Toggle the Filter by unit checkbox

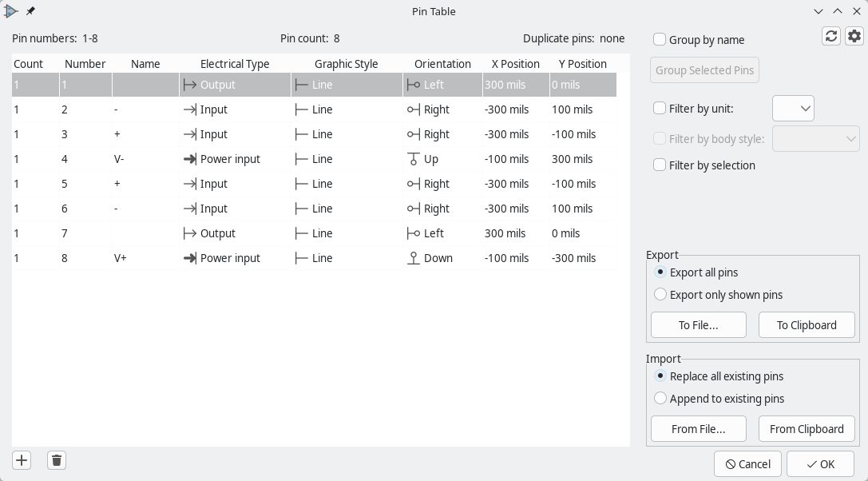[660, 109]
